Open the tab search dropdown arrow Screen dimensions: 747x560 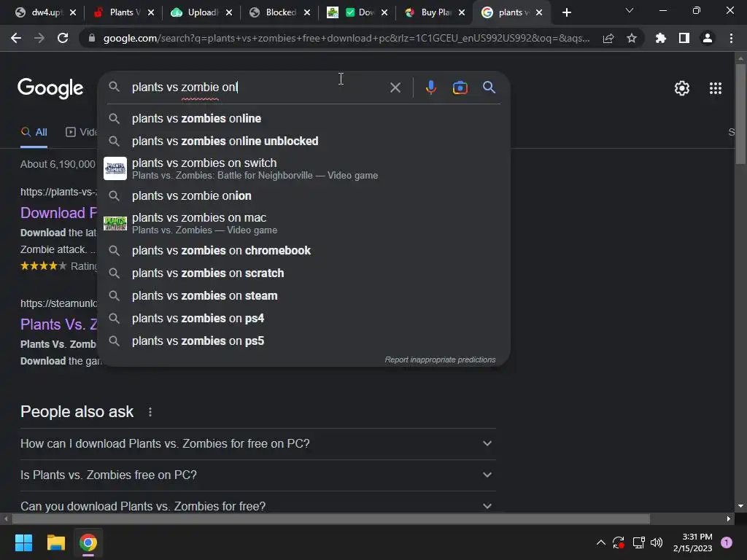[x=630, y=10]
